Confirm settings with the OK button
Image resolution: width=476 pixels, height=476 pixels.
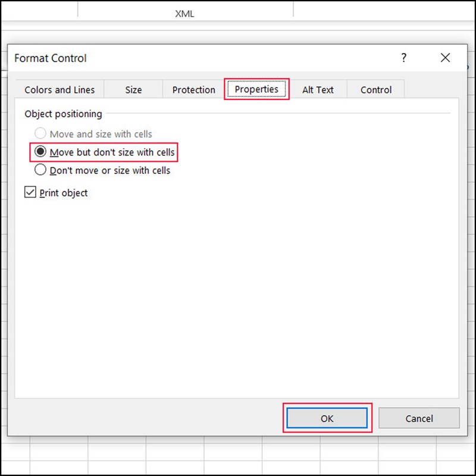point(327,418)
